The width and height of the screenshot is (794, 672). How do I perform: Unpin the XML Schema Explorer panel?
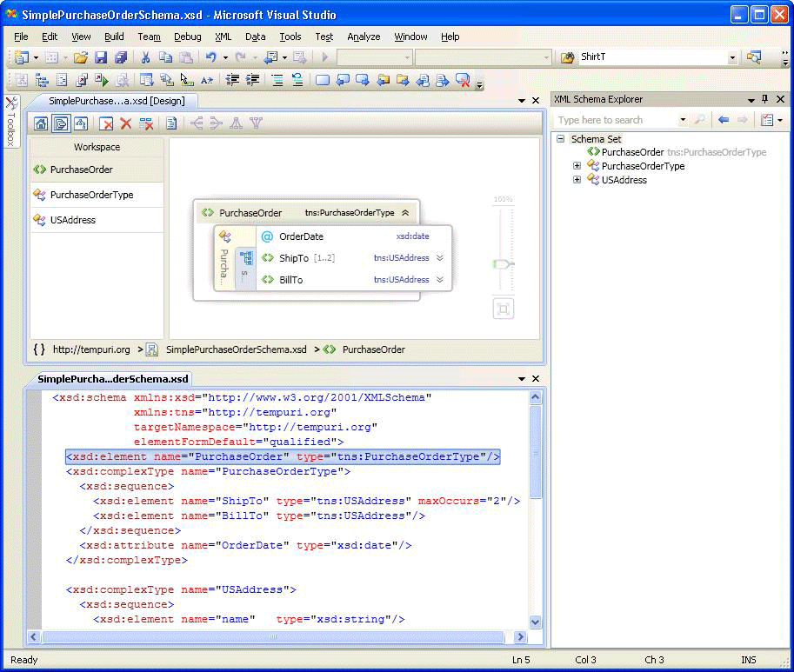(766, 99)
